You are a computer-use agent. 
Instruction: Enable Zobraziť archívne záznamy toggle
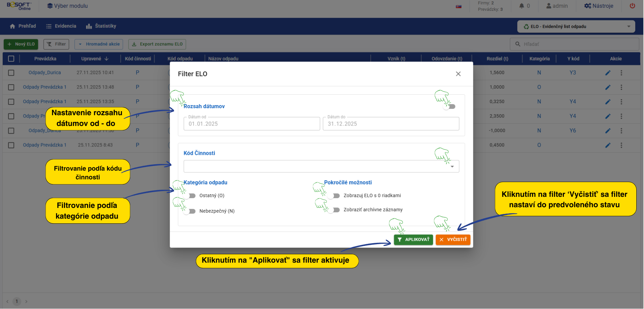[x=335, y=210]
